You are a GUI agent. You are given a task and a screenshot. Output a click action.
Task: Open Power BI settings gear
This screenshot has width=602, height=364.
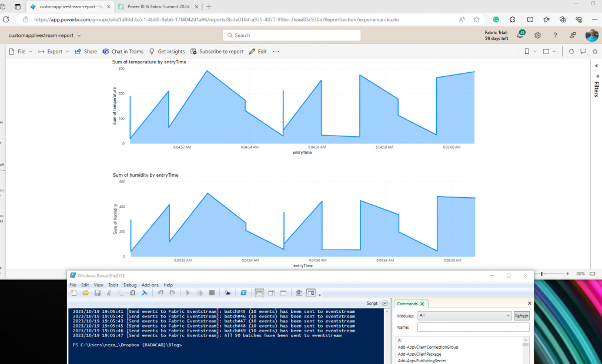(537, 35)
